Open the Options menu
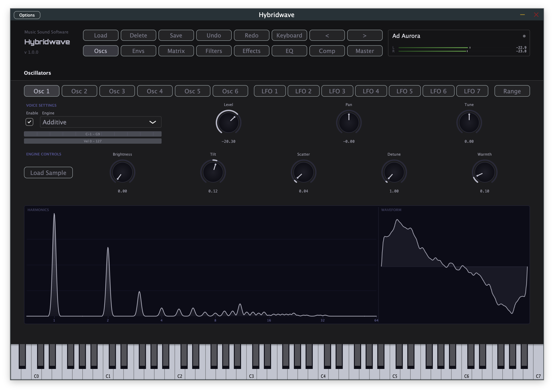This screenshot has width=554, height=392. (27, 15)
